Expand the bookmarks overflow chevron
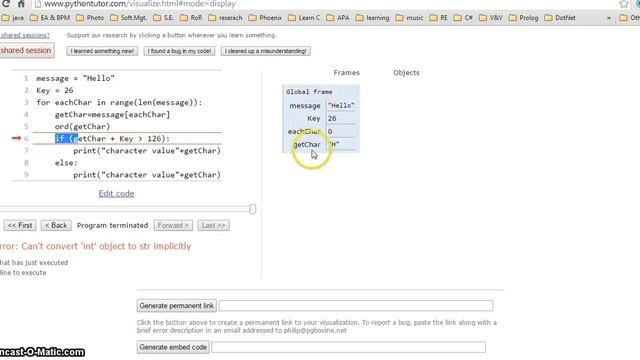Screen dimensions: 640x360 [x=609, y=18]
